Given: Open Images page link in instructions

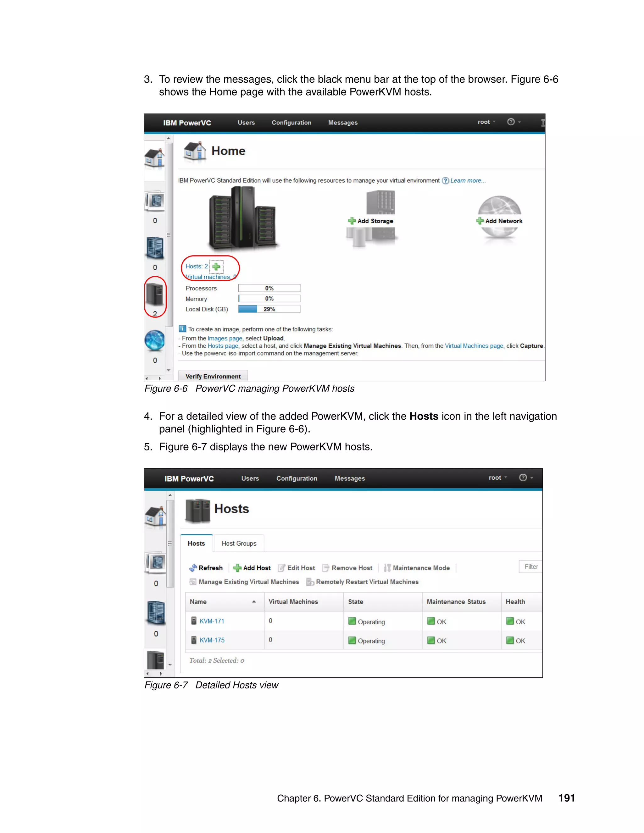Looking at the screenshot, I should 225,338.
